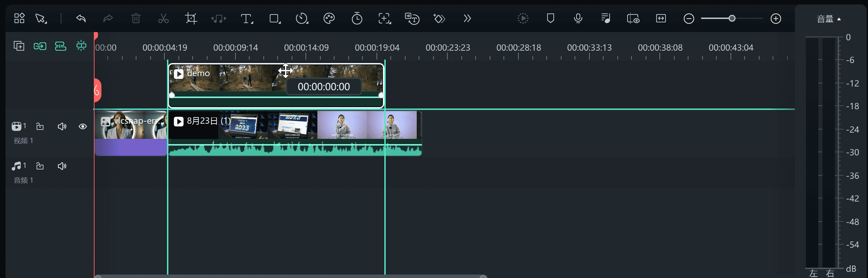868x278 pixels.
Task: Lock the 音频 1 audio track
Action: coord(40,166)
